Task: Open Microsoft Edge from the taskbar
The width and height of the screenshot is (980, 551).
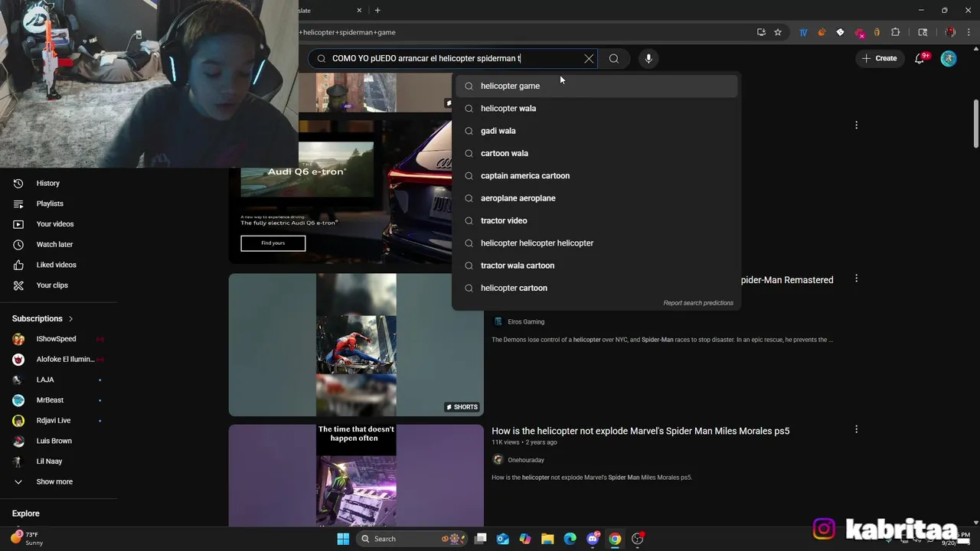Action: click(x=570, y=539)
